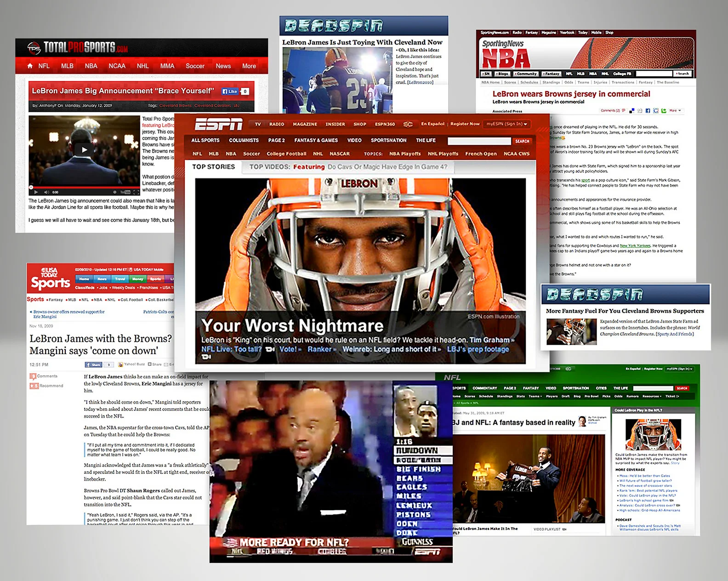Click the Sporting News search input field
Viewport: 728px width, 581px height.
click(x=654, y=74)
